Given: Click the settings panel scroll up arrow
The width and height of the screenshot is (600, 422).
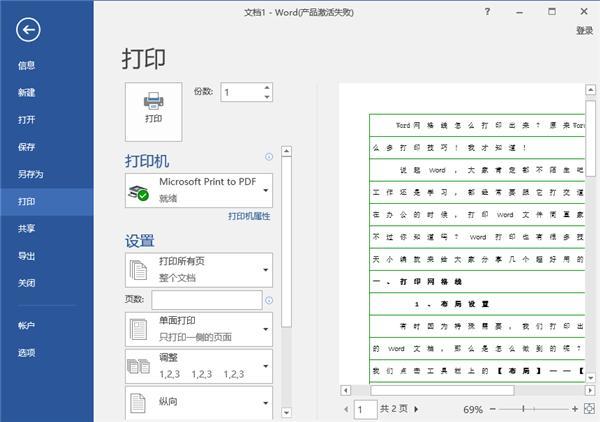Looking at the screenshot, I should tap(286, 151).
